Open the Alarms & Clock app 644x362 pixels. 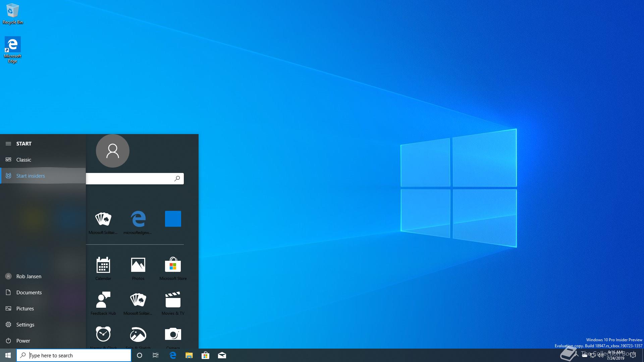coord(103,337)
